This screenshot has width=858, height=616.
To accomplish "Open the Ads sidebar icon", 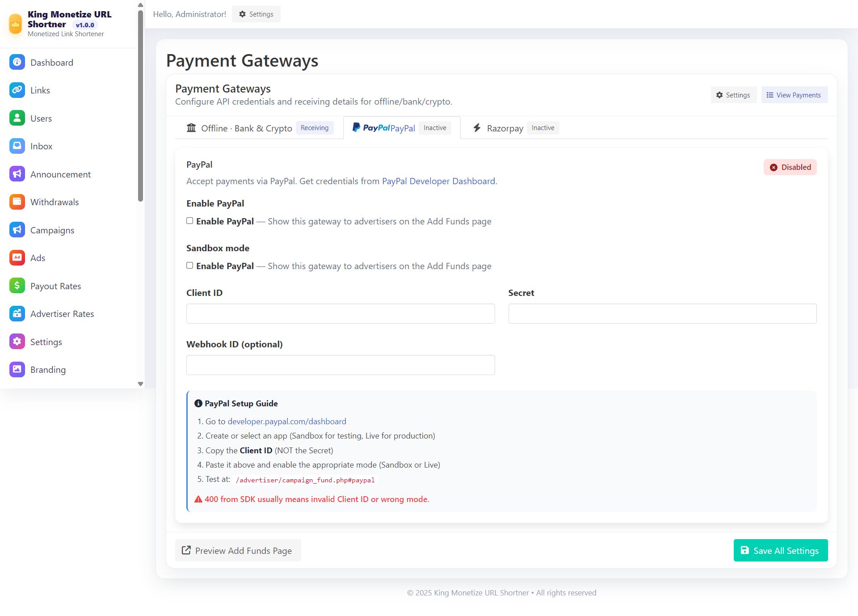I will (17, 257).
